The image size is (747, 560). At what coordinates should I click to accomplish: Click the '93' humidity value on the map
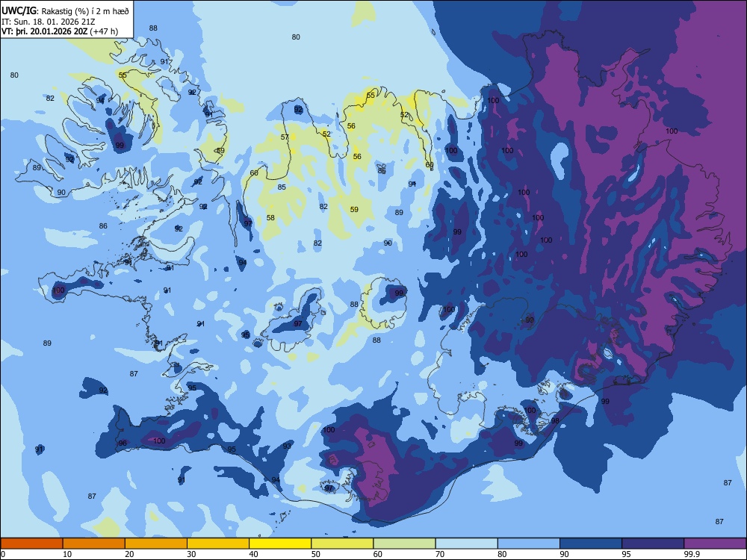point(287,447)
